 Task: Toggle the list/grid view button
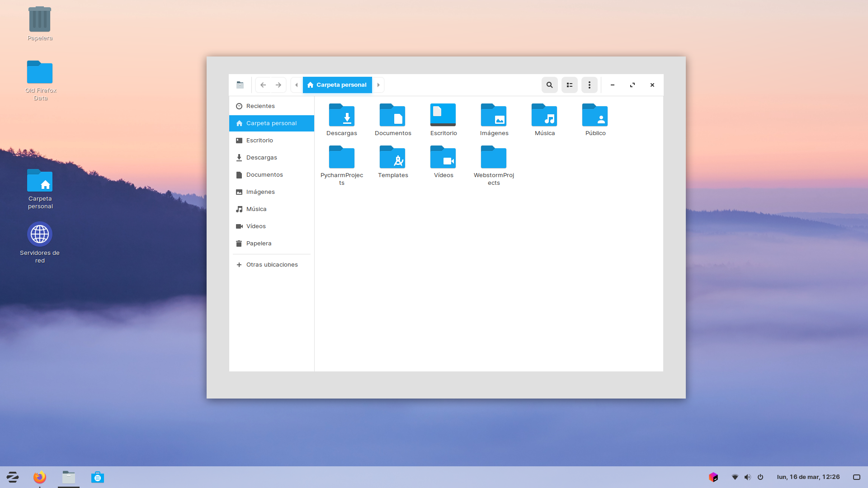coord(569,85)
